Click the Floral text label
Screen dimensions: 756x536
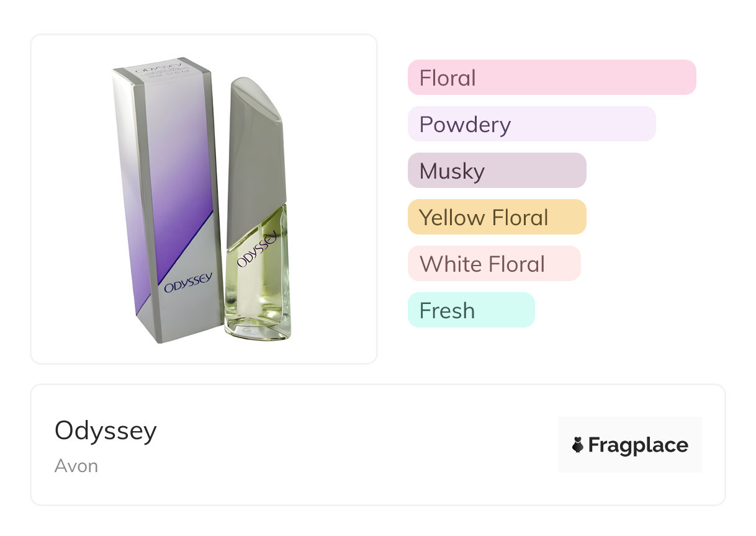click(448, 78)
